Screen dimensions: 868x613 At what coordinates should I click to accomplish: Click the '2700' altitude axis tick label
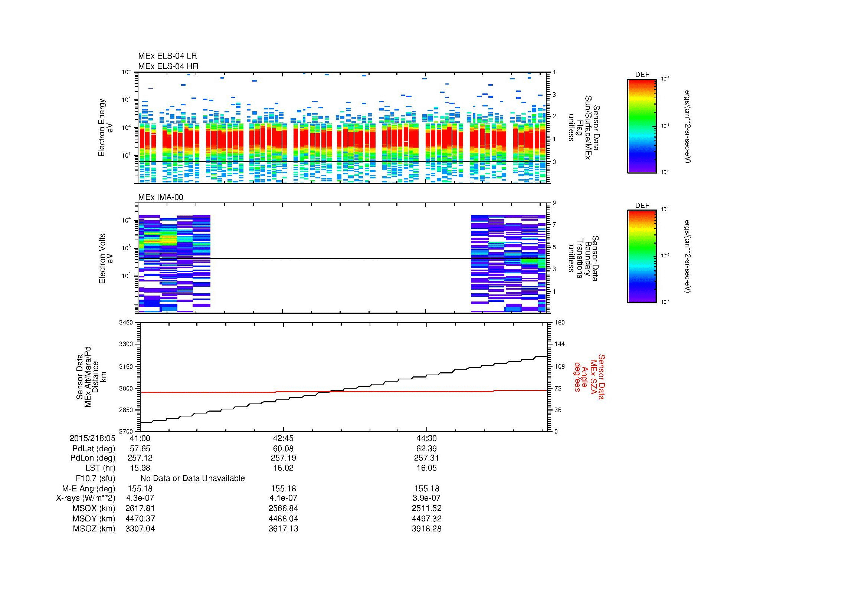click(x=127, y=431)
